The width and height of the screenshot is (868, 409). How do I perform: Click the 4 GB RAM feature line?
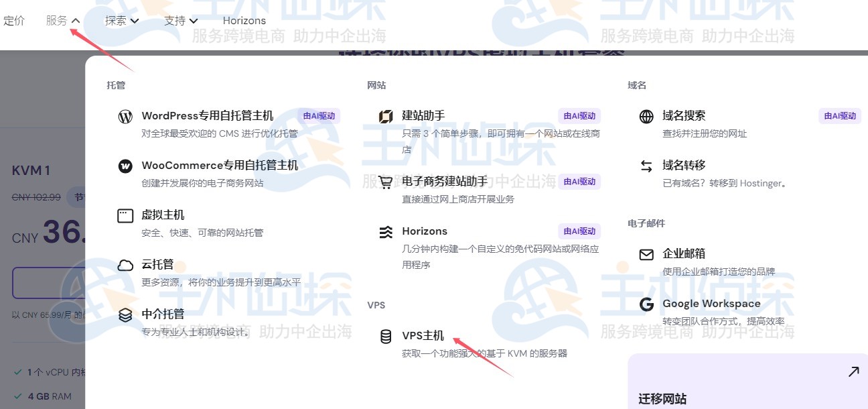50,396
